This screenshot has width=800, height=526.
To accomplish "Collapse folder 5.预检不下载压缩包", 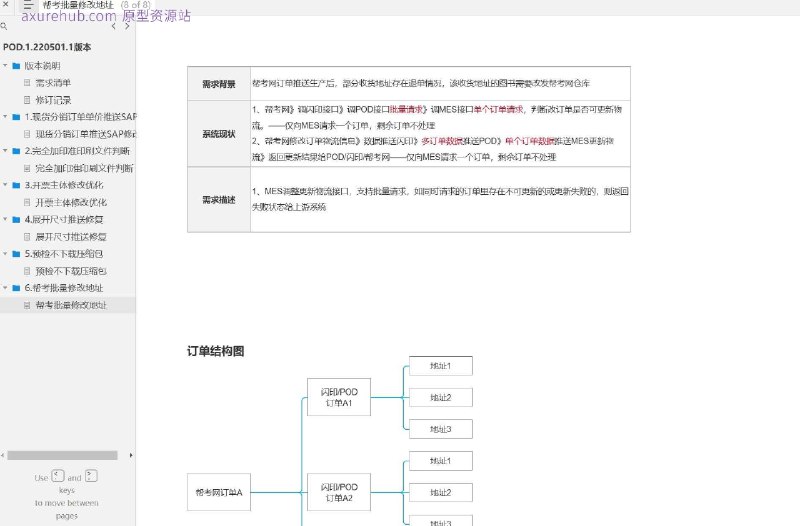I will click(x=5, y=254).
